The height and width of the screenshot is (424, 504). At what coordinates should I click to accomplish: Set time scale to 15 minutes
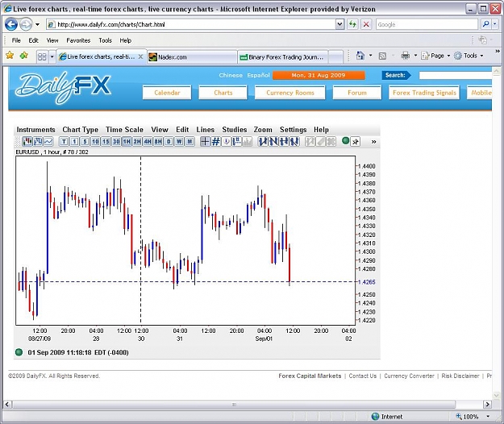click(106, 142)
